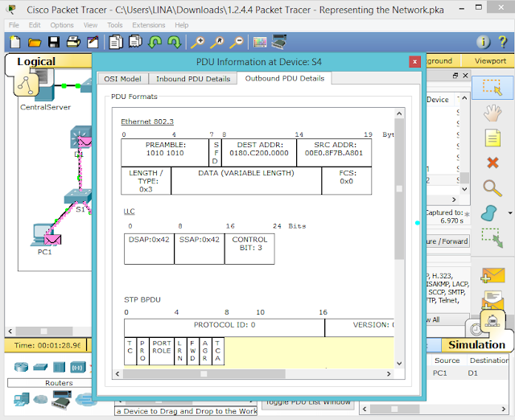The image size is (515, 420).
Task: Select the Outbound PDU Details tab
Action: coord(284,78)
